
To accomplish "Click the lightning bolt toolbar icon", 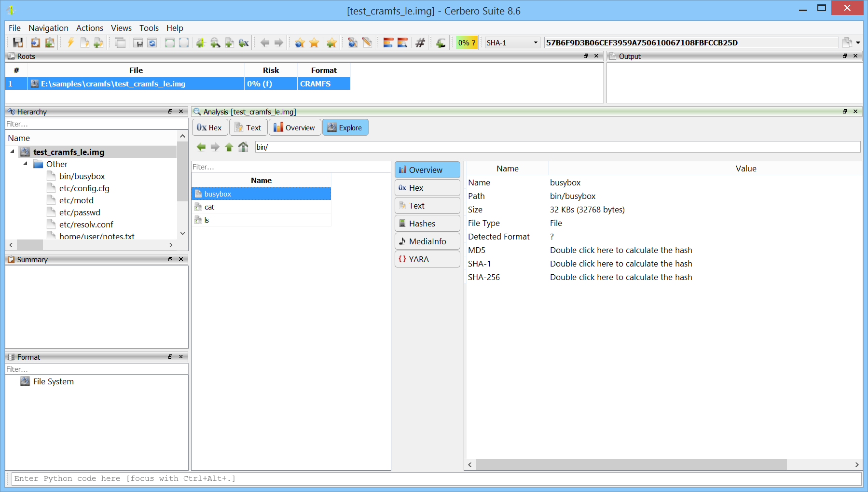I will [70, 42].
